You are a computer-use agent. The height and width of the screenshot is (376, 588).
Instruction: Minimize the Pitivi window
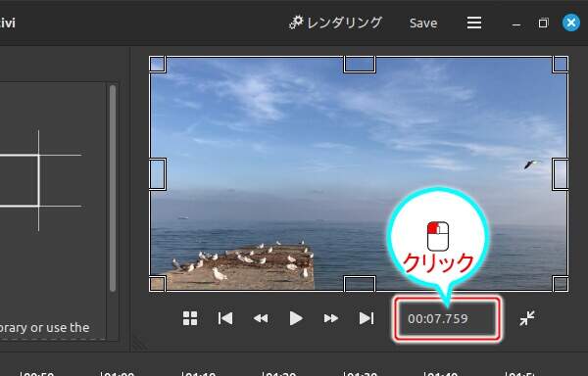tap(516, 23)
